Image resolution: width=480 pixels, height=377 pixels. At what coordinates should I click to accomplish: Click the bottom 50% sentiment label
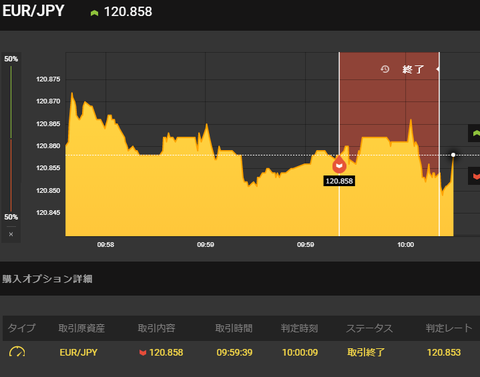pos(11,217)
